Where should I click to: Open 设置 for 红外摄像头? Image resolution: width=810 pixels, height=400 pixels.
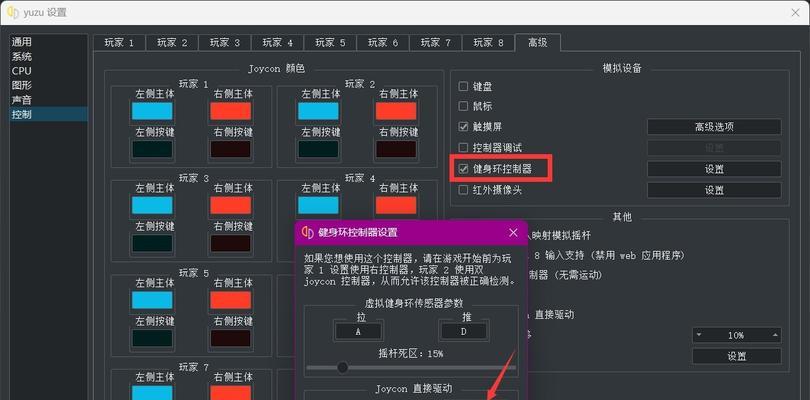[714, 190]
